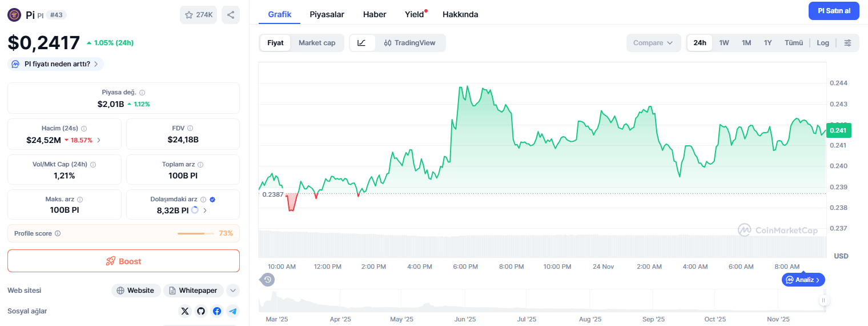
Task: Click the PI Satın al button
Action: [x=834, y=11]
